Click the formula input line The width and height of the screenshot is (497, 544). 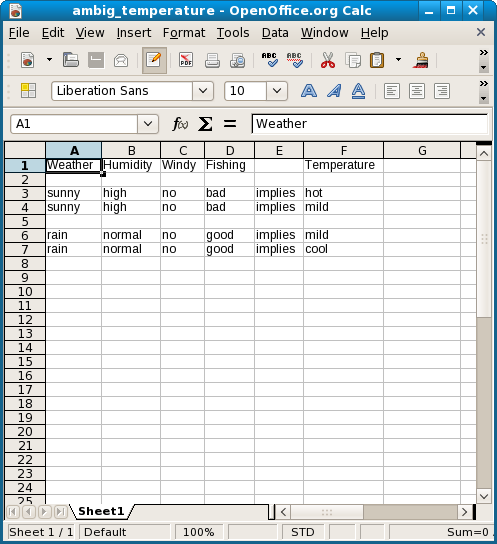370,124
